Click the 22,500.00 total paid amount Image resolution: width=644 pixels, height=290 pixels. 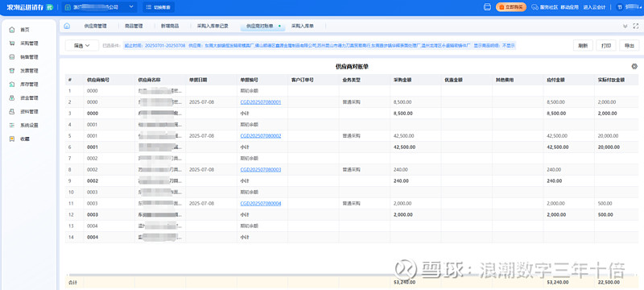point(609,282)
